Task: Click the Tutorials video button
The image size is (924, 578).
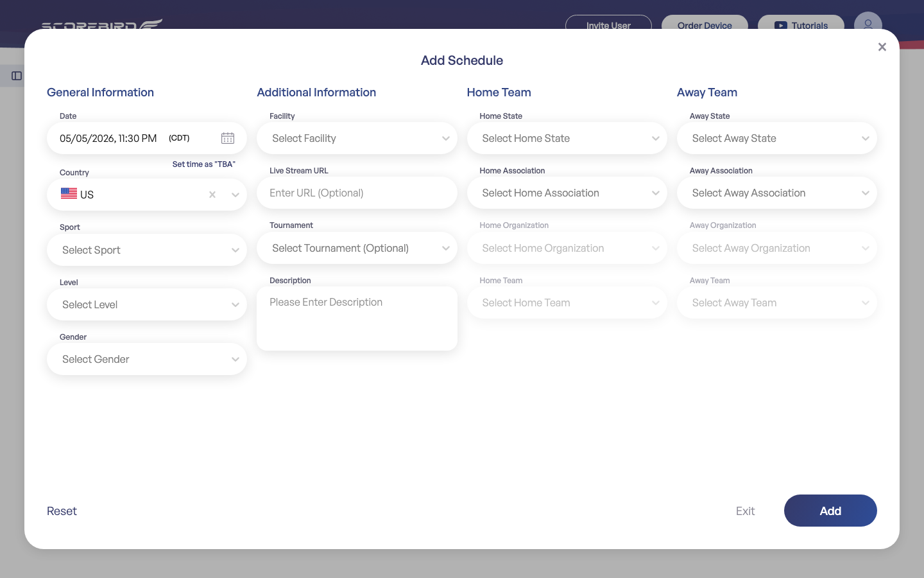Action: point(801,22)
